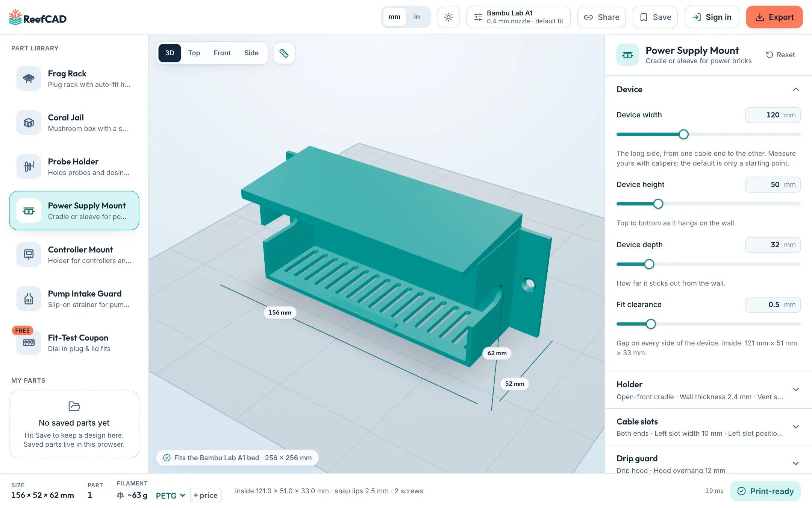Screen dimensions: 812x508
Task: Pick the Pump Intake Guard icon
Action: point(29,298)
